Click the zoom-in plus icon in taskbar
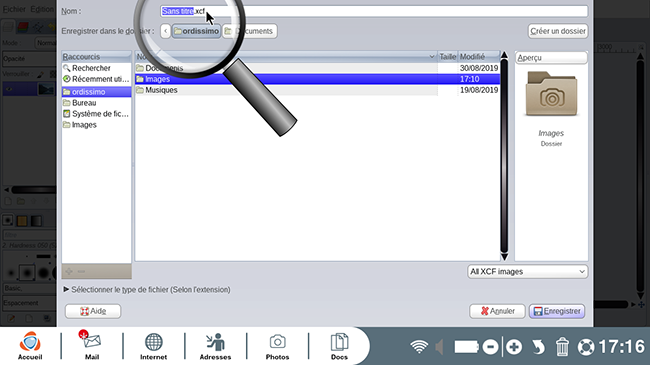 coord(514,347)
